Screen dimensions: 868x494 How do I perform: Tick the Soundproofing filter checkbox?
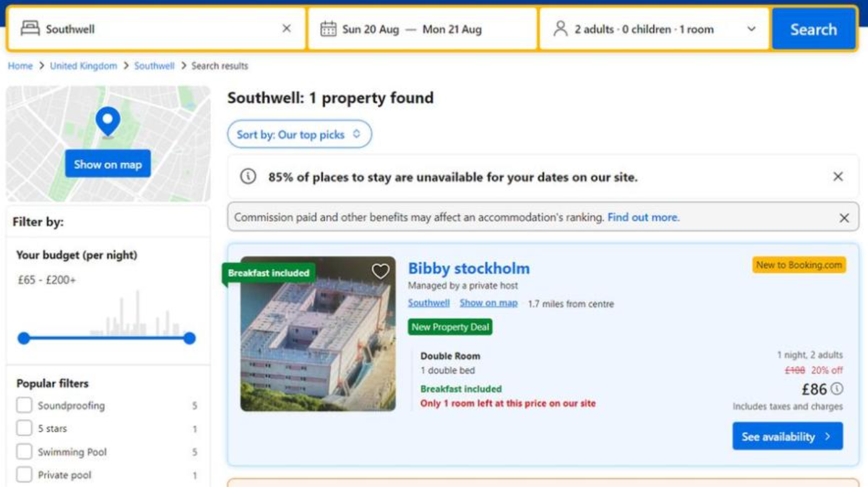24,405
